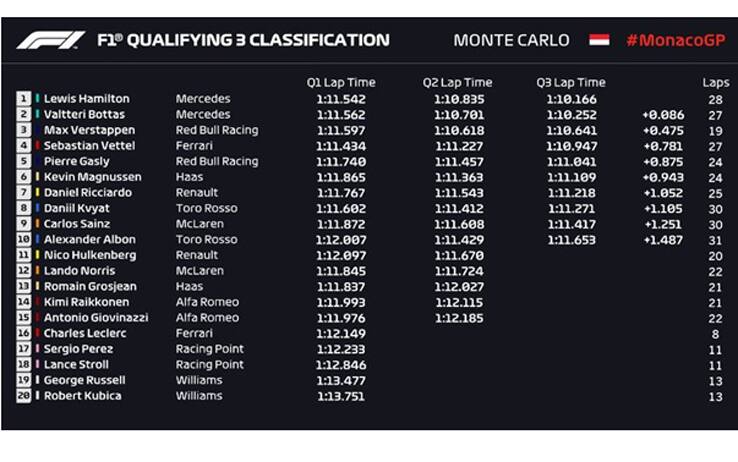Click the position 1 badge
The width and height of the screenshot is (738, 462).
[23, 99]
